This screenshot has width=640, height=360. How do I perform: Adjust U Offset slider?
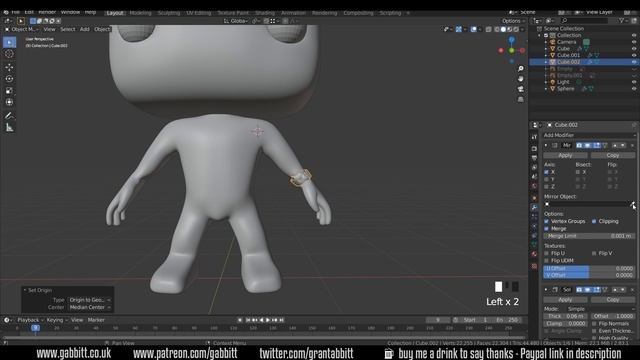pyautogui.click(x=589, y=268)
